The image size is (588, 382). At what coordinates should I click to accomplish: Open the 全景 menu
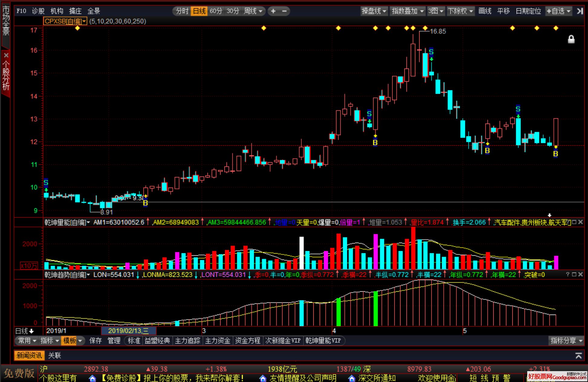[94, 11]
